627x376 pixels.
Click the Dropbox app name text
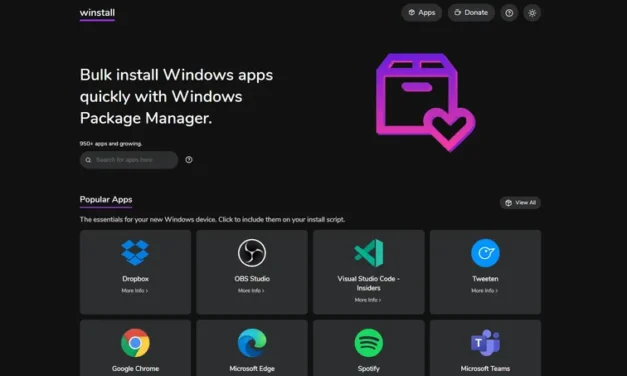[x=135, y=279]
